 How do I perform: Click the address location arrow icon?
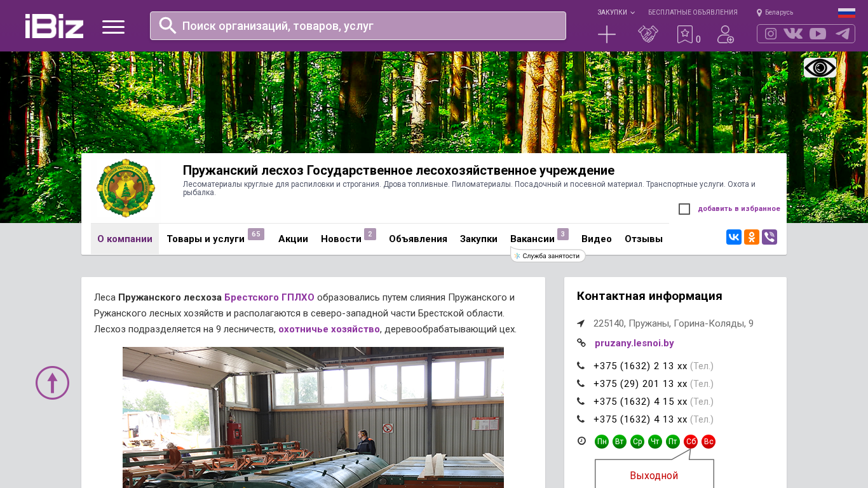581,323
